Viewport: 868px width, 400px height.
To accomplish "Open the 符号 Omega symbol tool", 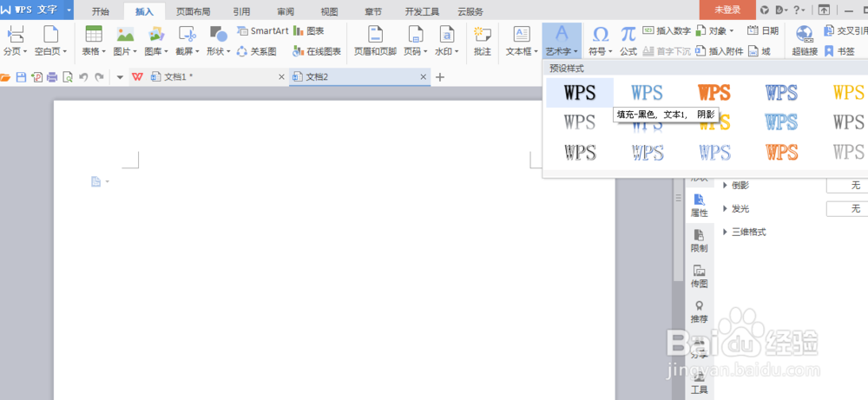I will point(601,41).
